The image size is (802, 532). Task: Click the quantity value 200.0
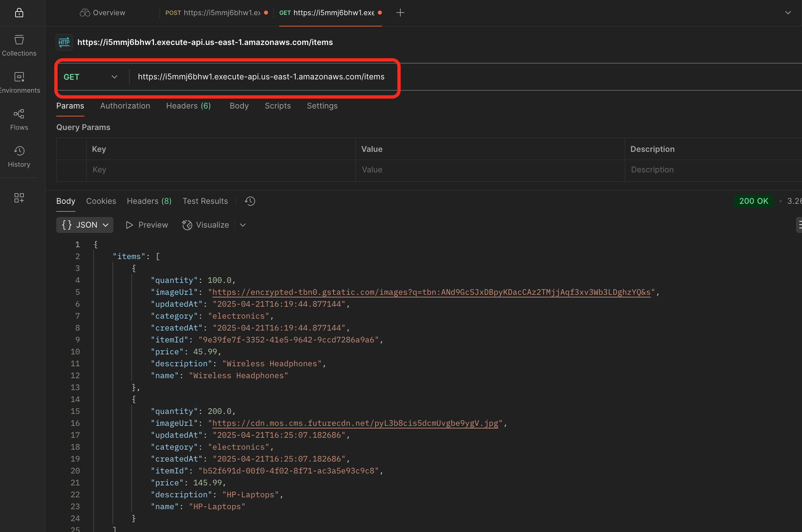click(219, 411)
